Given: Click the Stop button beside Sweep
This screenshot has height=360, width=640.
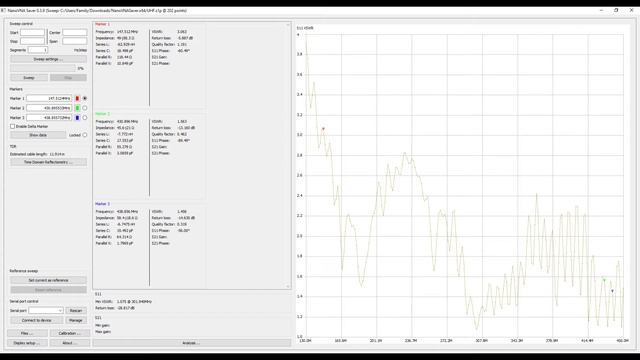Looking at the screenshot, I should click(x=68, y=78).
